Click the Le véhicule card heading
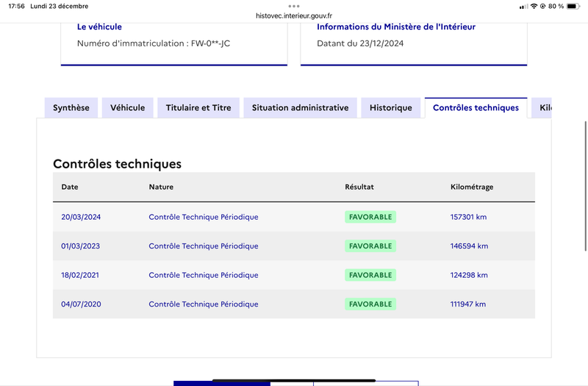The image size is (588, 386). (99, 27)
